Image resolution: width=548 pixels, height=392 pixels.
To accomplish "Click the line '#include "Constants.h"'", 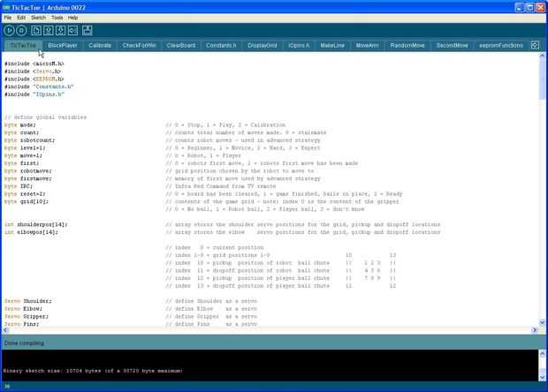I will pyautogui.click(x=39, y=87).
